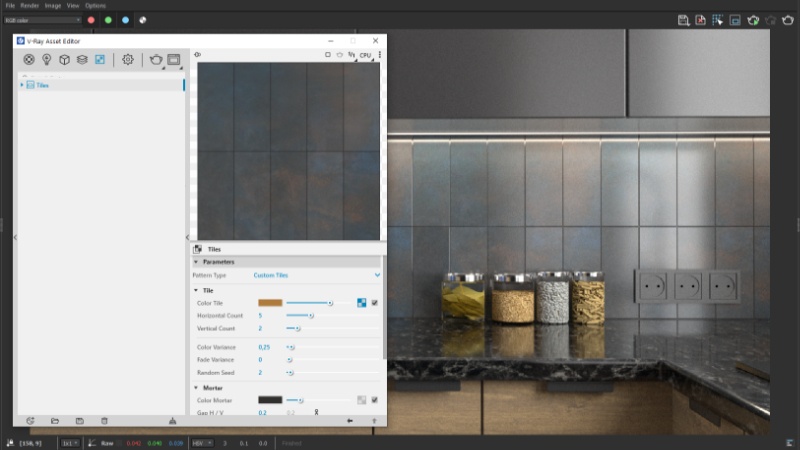800x450 pixels.
Task: Open the View menu
Action: [73, 6]
